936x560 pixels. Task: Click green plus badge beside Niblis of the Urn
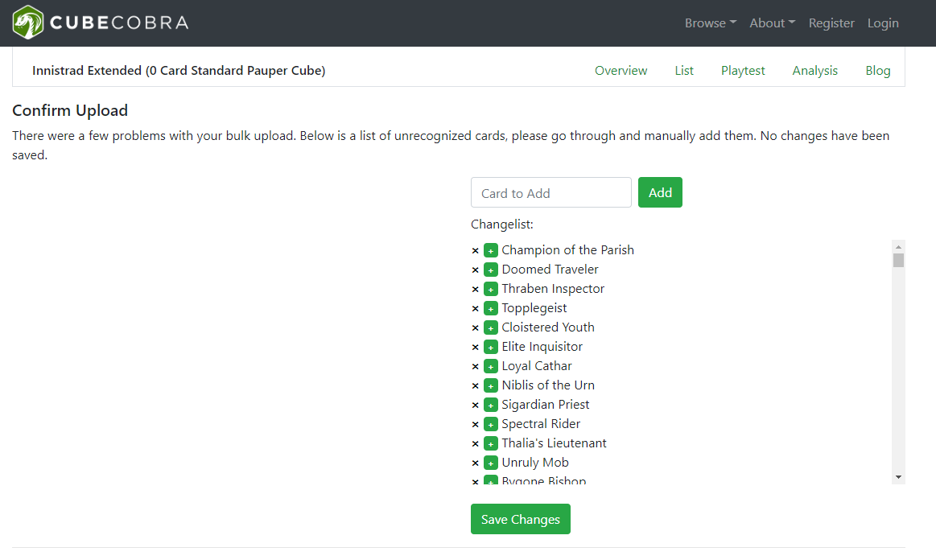491,385
